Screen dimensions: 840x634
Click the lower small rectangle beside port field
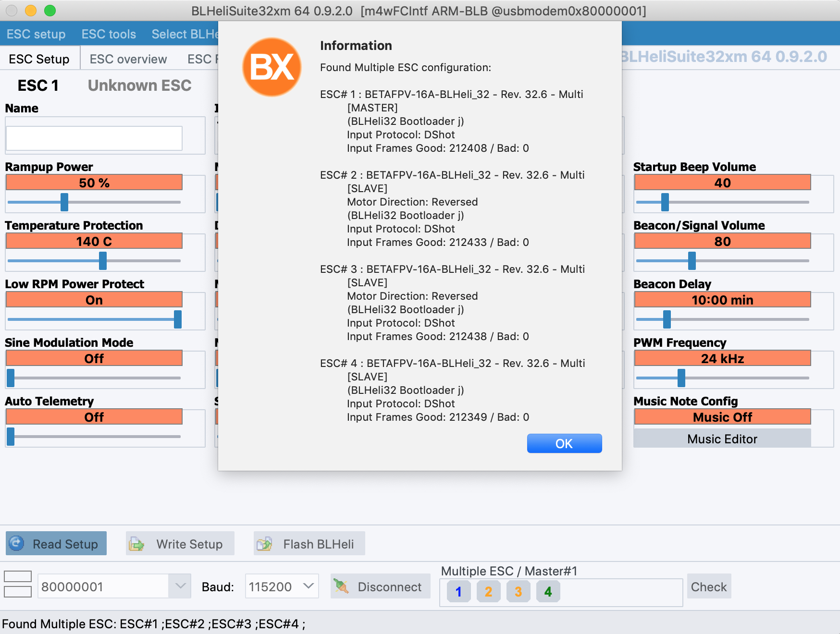tap(18, 592)
